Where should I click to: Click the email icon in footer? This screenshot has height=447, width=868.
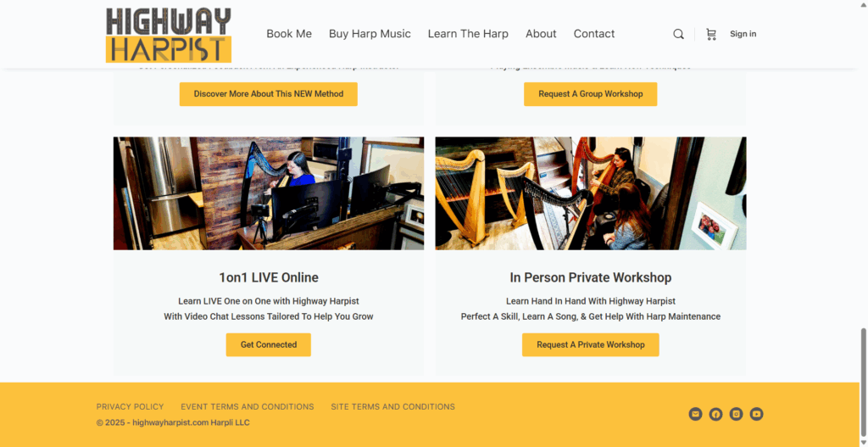[695, 414]
